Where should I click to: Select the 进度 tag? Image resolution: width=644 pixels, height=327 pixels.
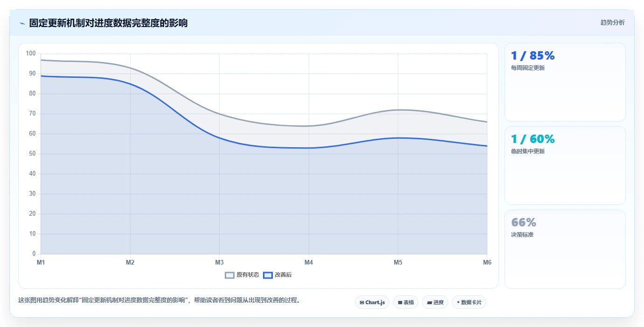(435, 302)
